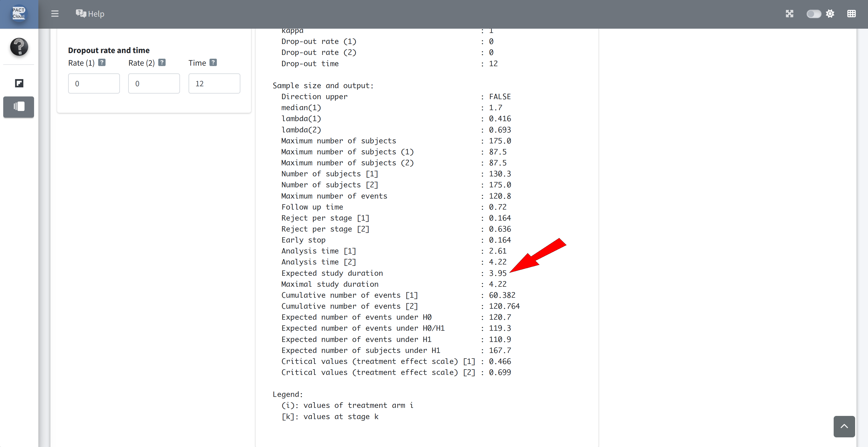Viewport: 868px width, 447px height.
Task: Focus the Rate (2) input field
Action: coord(154,83)
